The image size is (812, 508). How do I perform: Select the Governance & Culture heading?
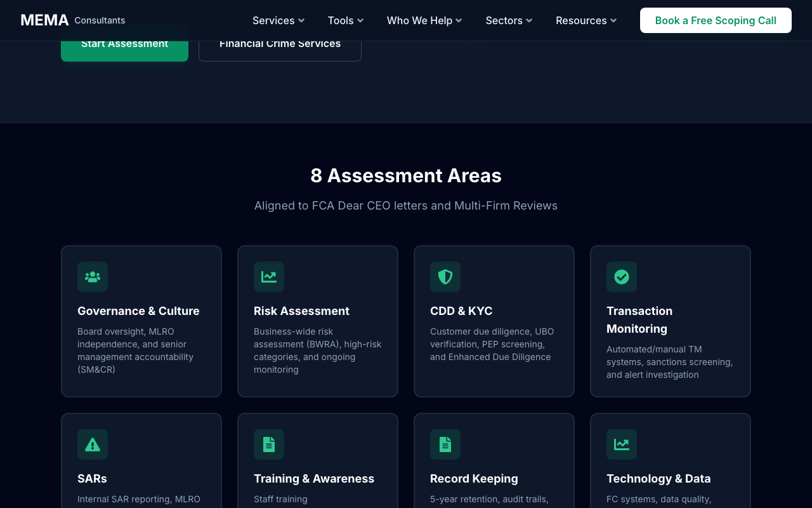(138, 311)
